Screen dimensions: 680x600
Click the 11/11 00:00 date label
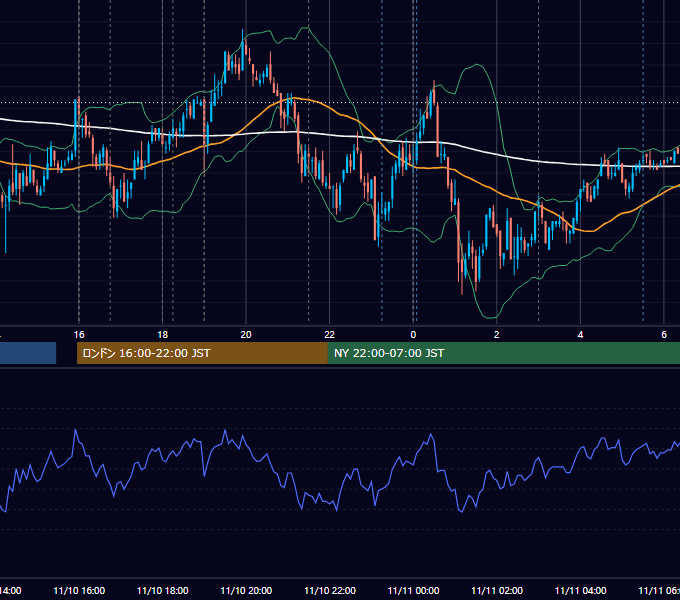coord(413,590)
